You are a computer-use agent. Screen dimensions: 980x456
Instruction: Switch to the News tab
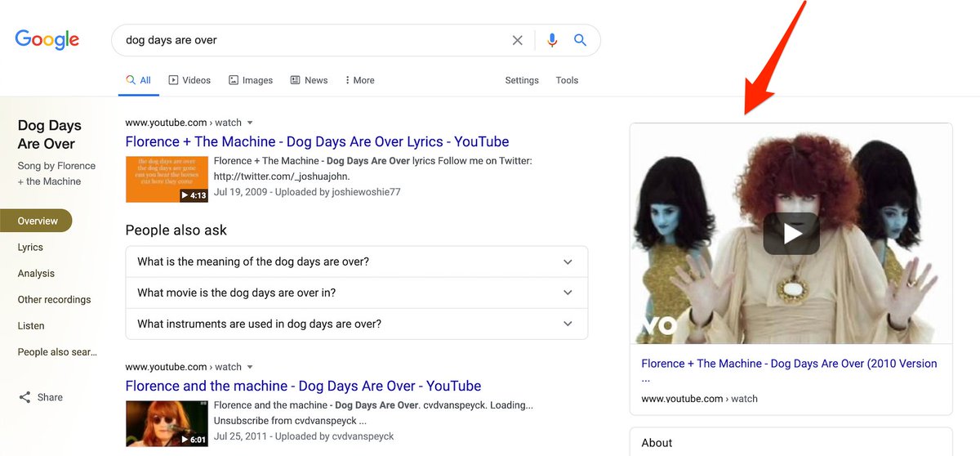(309, 80)
